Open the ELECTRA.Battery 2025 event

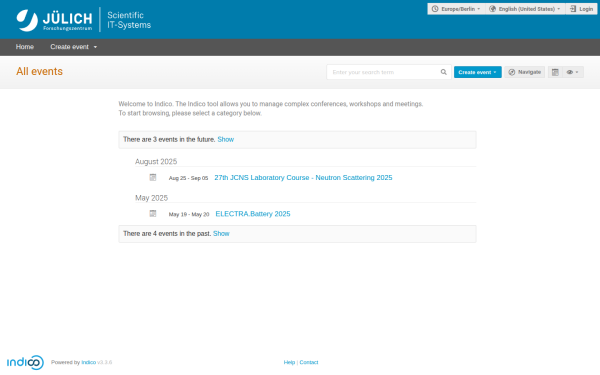253,214
